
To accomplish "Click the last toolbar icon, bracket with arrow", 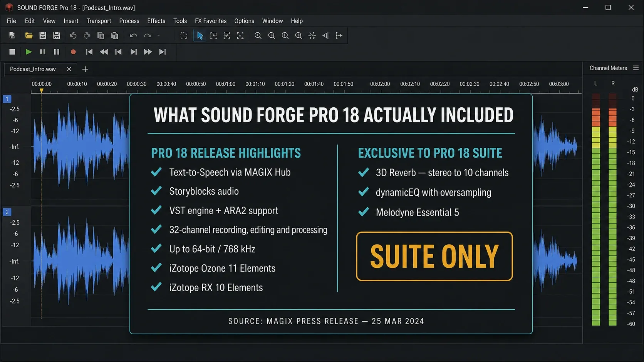I will 339,35.
